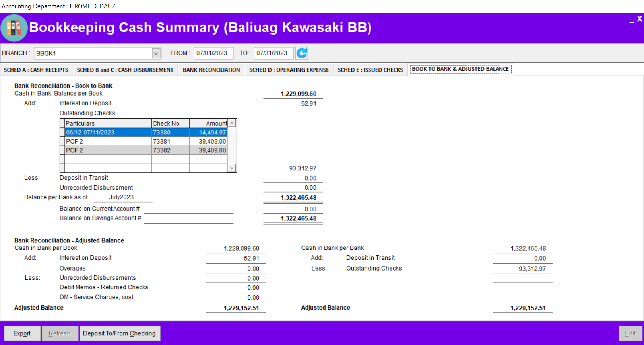Viewport: 644px width, 345px height.
Task: Click the Particulars column header
Action: 108,123
